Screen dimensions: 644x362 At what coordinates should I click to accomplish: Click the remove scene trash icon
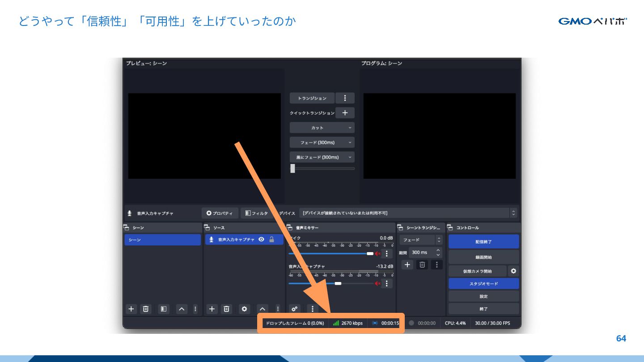[x=145, y=309]
